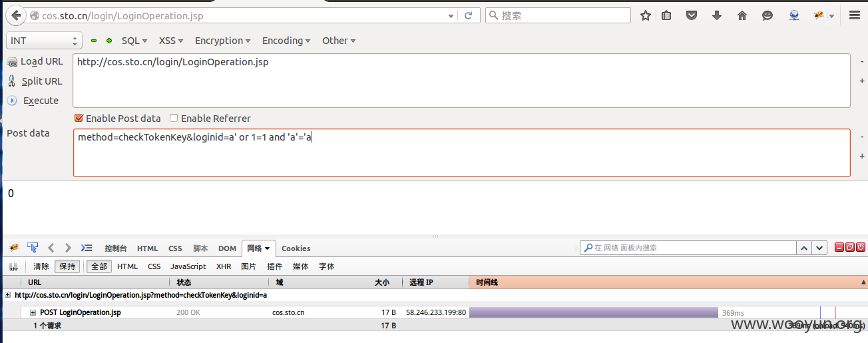
Task: Bookmark this page with the star icon
Action: 646,15
